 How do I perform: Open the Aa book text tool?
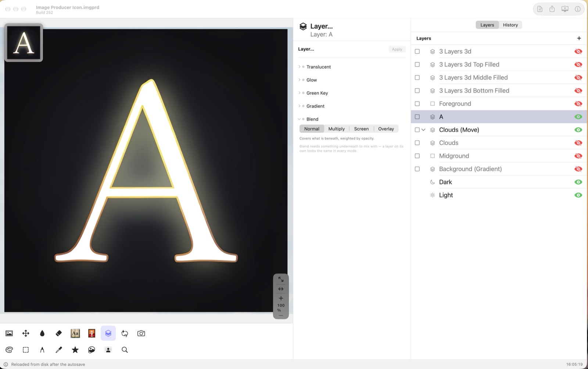(x=75, y=333)
